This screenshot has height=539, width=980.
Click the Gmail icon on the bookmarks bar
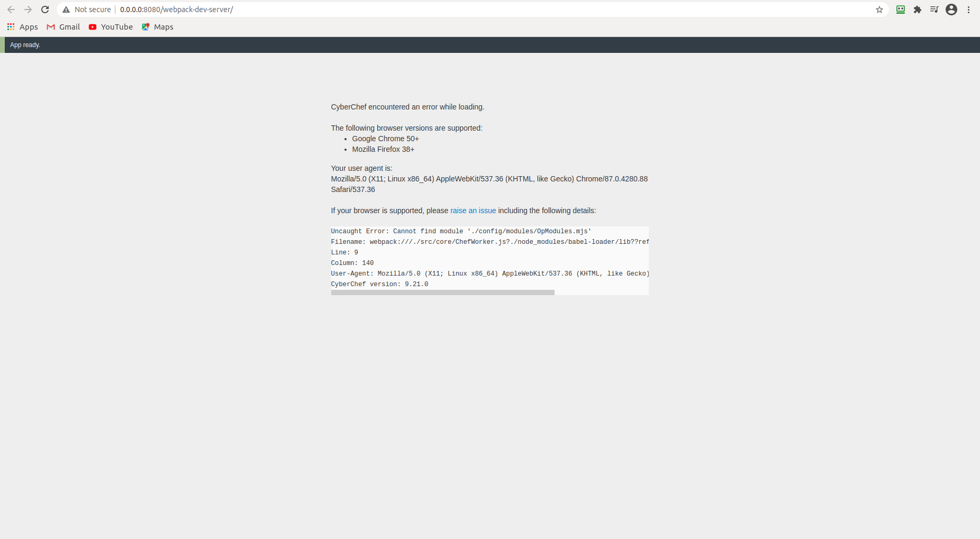51,26
